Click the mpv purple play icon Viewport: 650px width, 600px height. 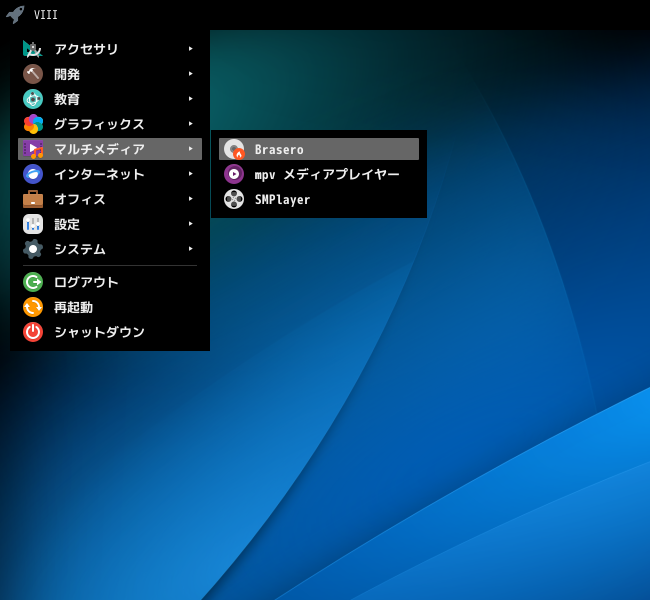pyautogui.click(x=234, y=174)
